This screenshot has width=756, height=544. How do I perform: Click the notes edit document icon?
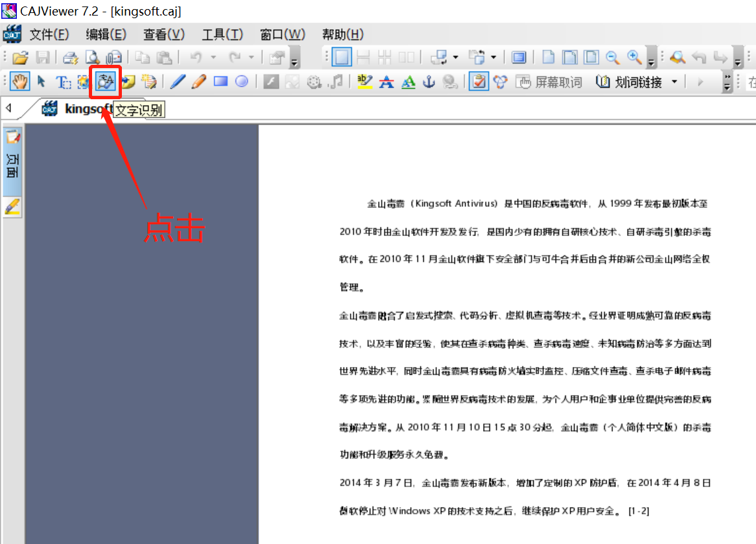[x=149, y=82]
